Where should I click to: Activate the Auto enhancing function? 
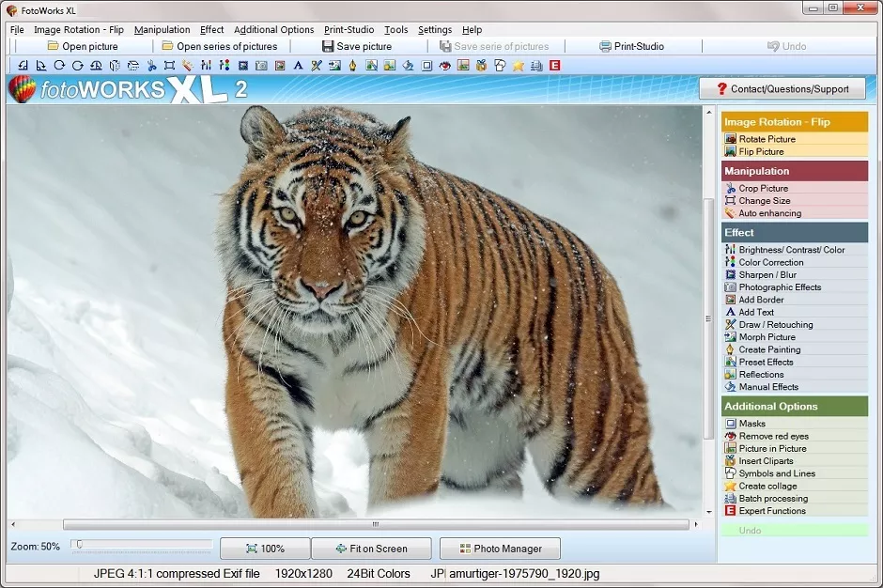click(767, 212)
